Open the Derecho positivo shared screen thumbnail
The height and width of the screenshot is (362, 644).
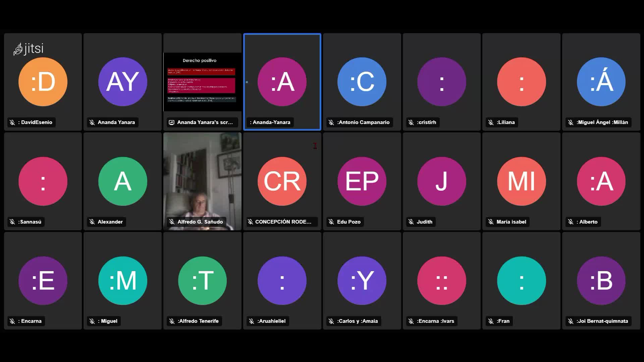(202, 82)
